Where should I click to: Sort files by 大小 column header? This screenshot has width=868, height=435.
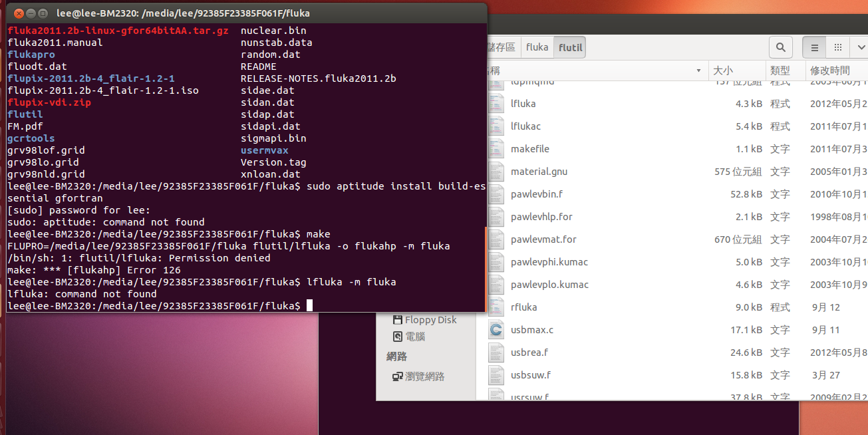[x=736, y=70]
